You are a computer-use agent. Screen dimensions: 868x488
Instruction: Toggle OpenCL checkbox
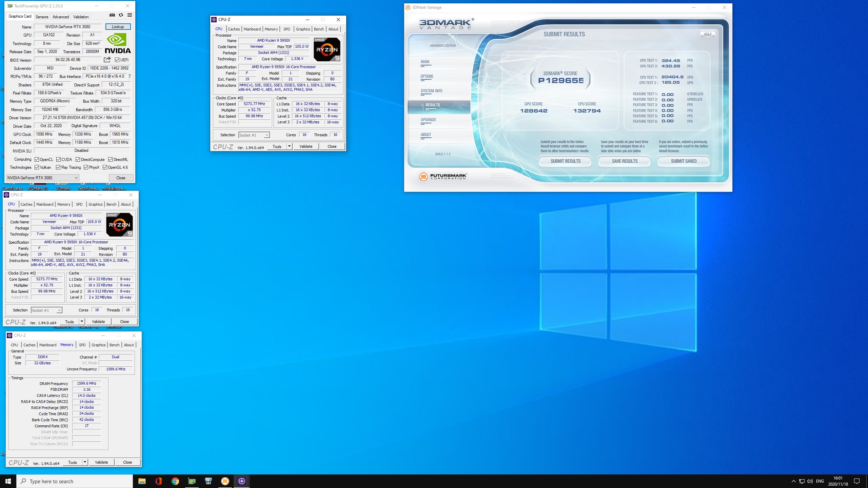37,160
